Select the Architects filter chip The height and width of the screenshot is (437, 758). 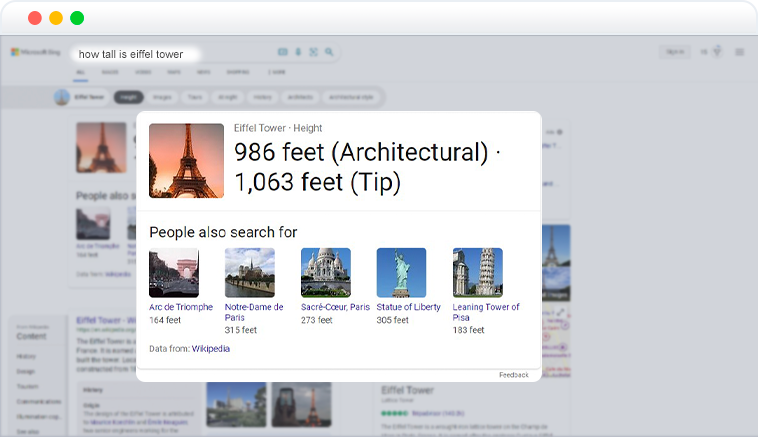[x=300, y=97]
